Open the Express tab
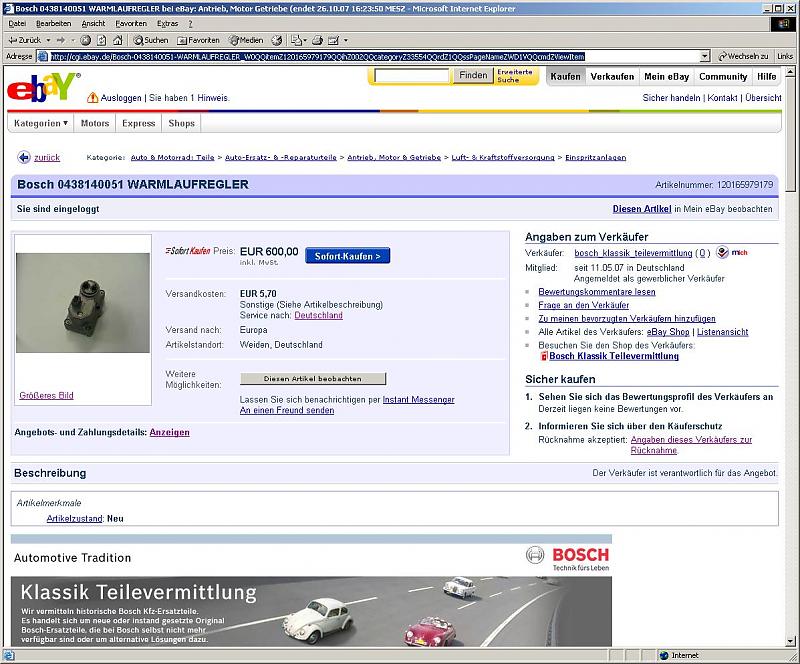The width and height of the screenshot is (800, 664). click(138, 123)
